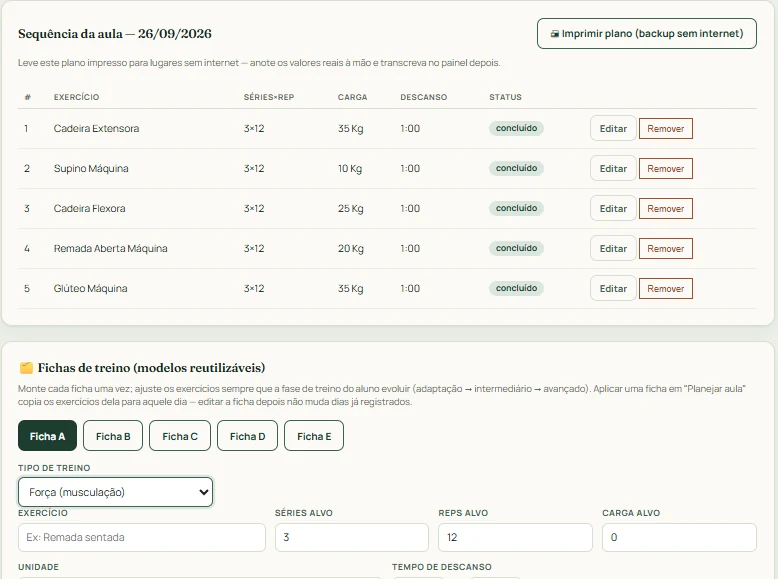
Task: Click the CARGA column header
Action: 352,97
